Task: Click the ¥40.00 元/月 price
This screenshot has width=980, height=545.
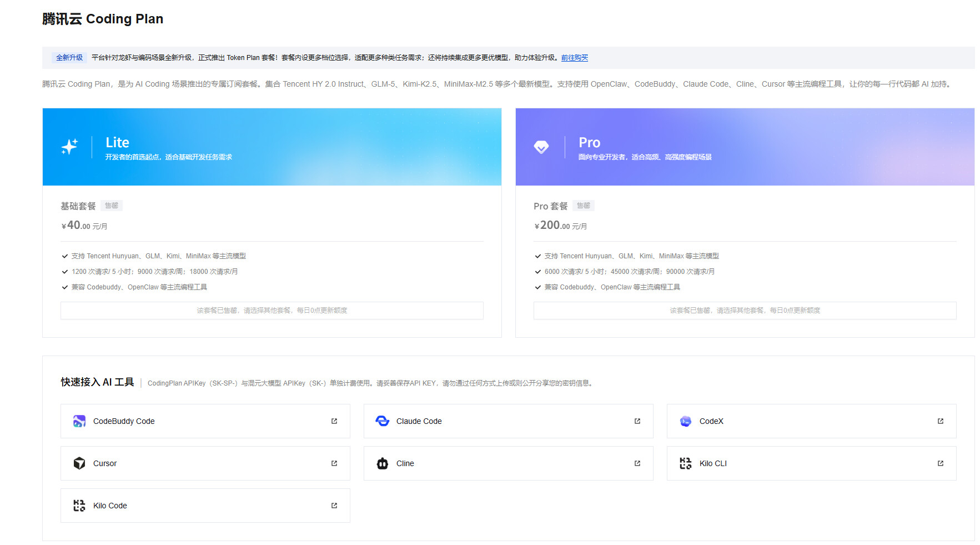Action: click(x=84, y=226)
